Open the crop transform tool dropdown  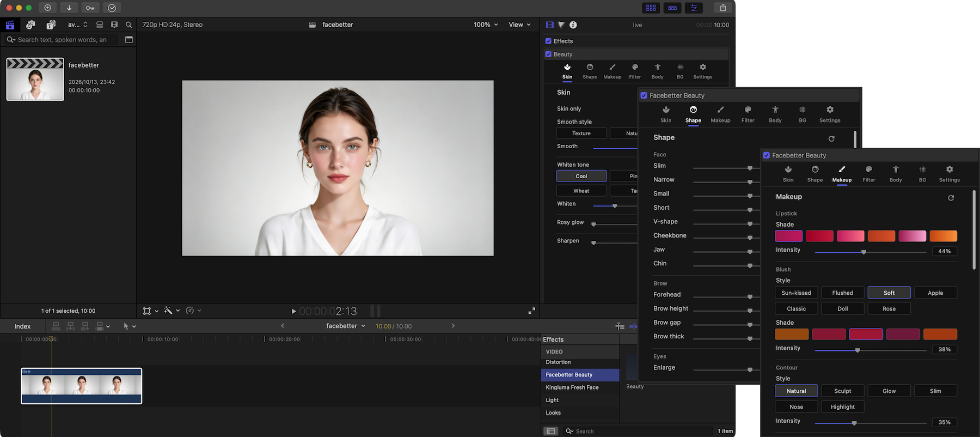150,311
